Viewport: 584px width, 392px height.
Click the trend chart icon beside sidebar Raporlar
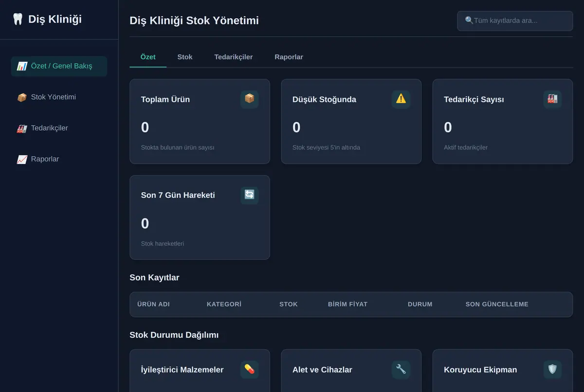(x=22, y=160)
